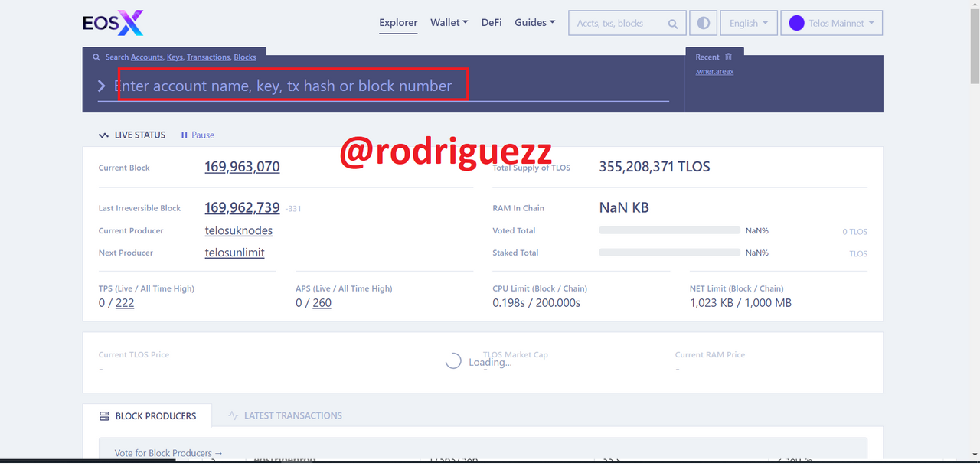Expand the Guides dropdown menu

coord(535,23)
